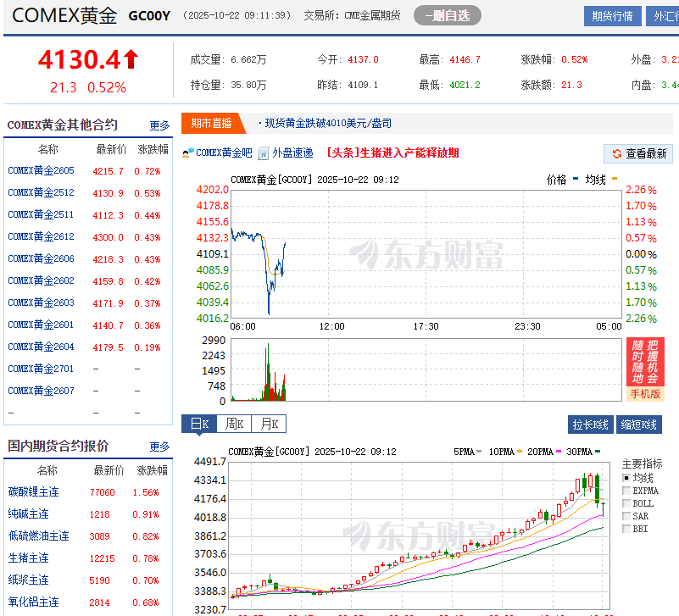Open contract COMEX黄金2603
This screenshot has width=679, height=616.
point(42,302)
